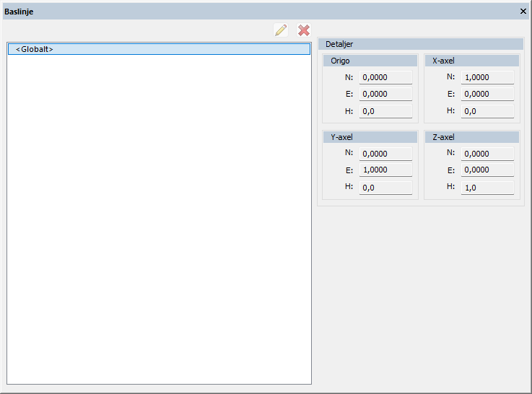Click the Origo group header

pyautogui.click(x=370, y=61)
